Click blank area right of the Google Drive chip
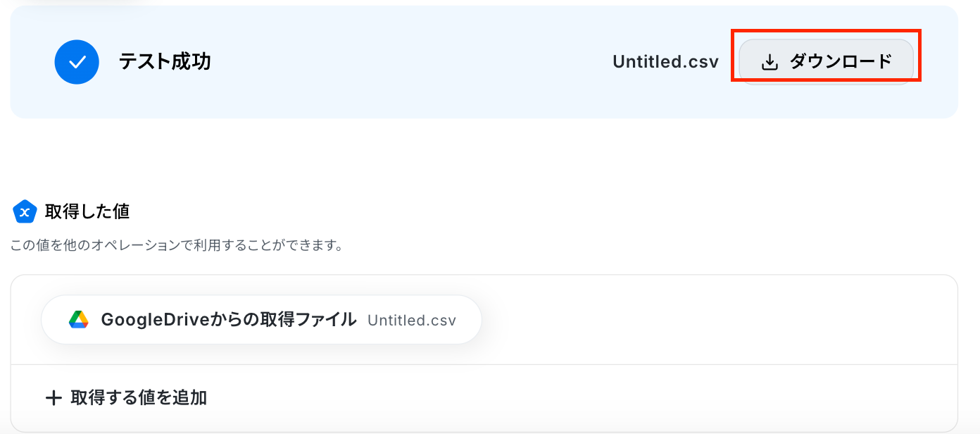The height and width of the screenshot is (434, 980). click(704, 320)
